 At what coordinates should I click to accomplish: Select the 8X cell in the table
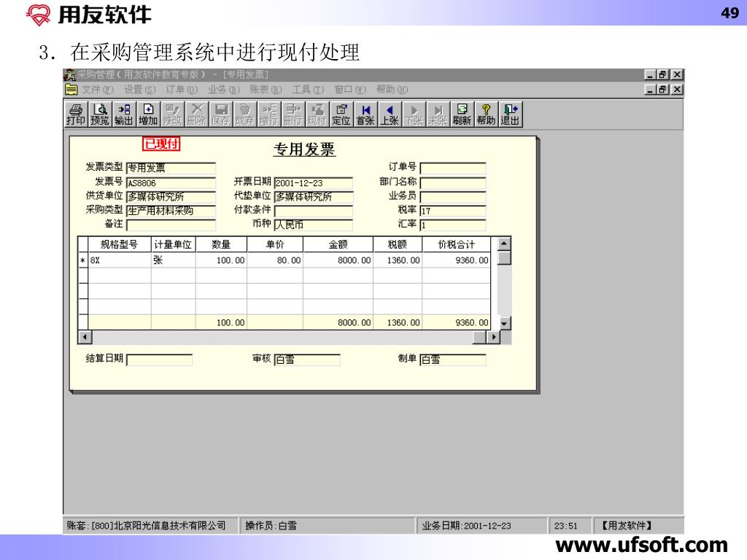[x=120, y=260]
